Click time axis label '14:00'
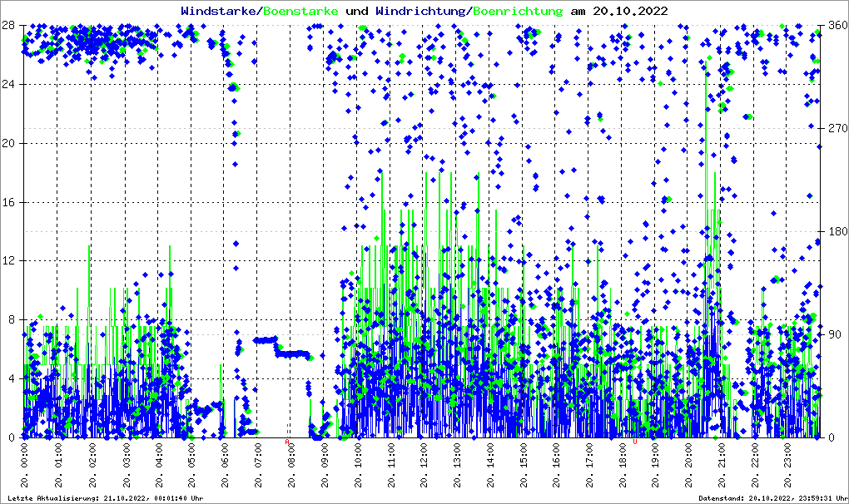 click(490, 457)
